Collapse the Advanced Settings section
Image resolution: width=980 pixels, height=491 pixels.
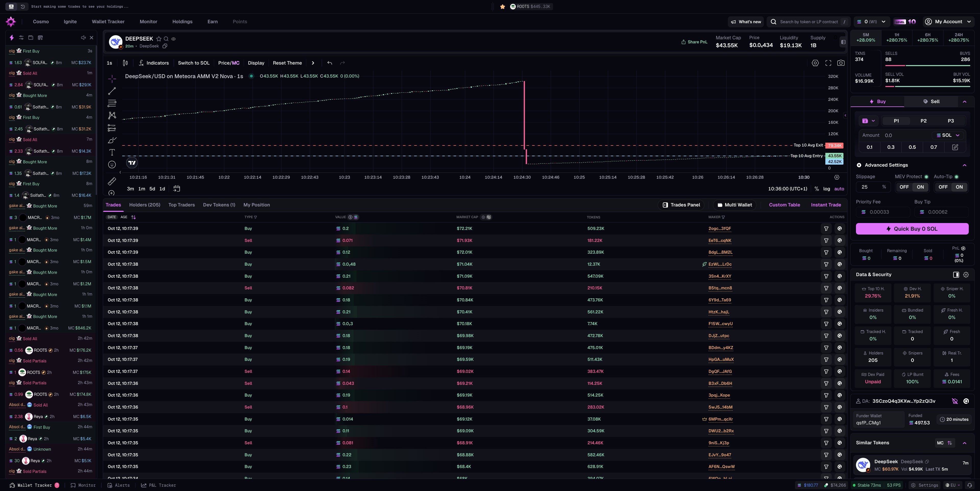[x=964, y=165]
